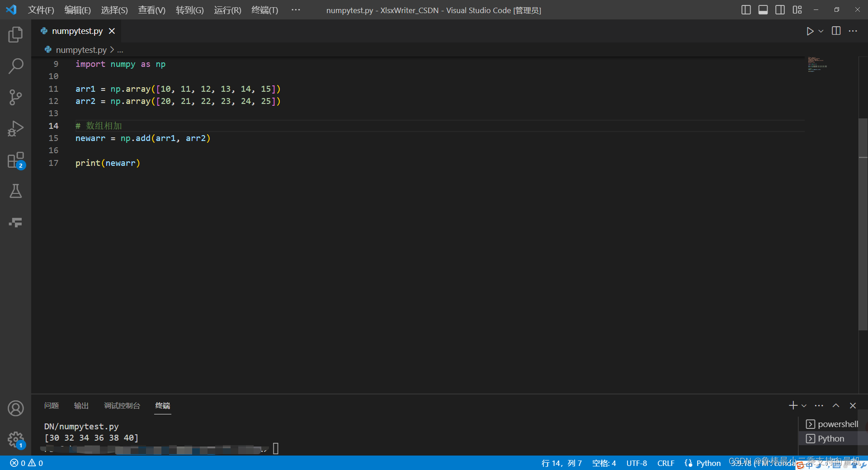Switch to the 终端 panel tab
The image size is (868, 470).
click(163, 405)
